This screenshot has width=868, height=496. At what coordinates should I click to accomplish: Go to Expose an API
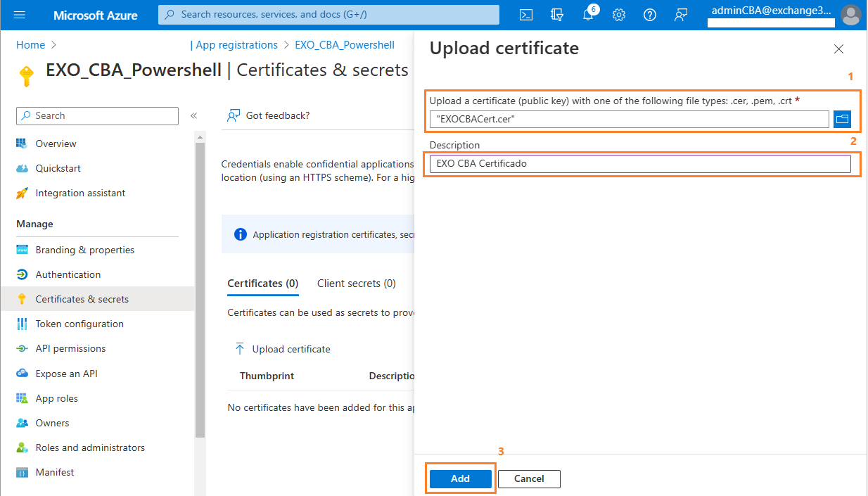click(x=67, y=374)
